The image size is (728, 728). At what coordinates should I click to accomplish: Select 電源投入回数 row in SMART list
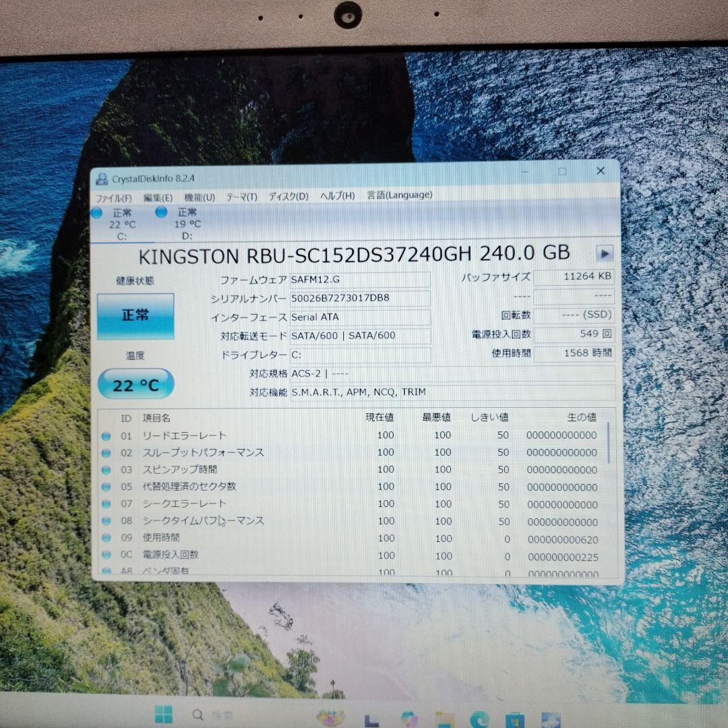pyautogui.click(x=351, y=555)
